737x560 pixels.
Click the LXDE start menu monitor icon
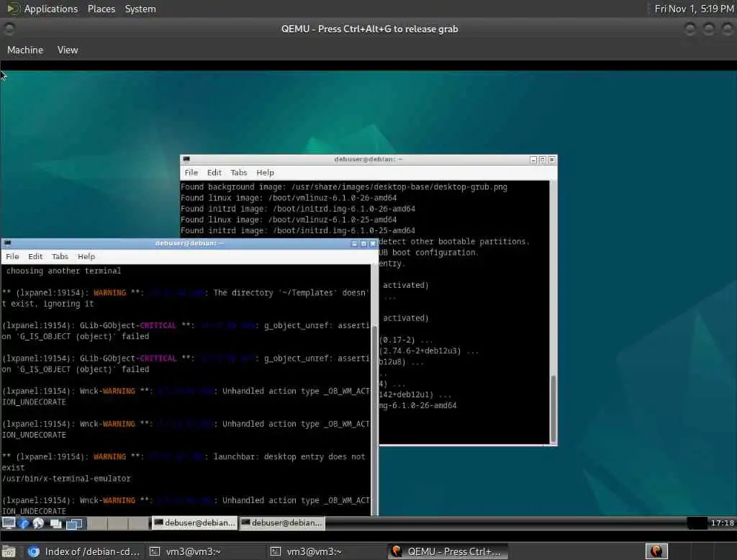[x=9, y=523]
